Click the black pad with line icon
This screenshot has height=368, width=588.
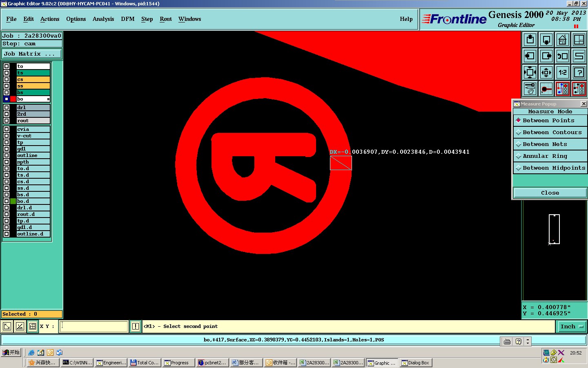[546, 89]
